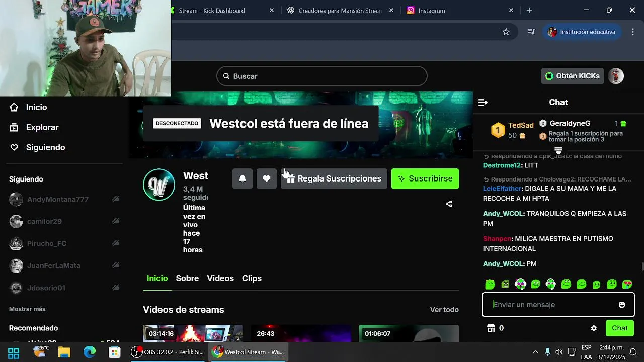Open the Westcol channel avatar
Viewport: 644px width, 362px height.
(159, 185)
